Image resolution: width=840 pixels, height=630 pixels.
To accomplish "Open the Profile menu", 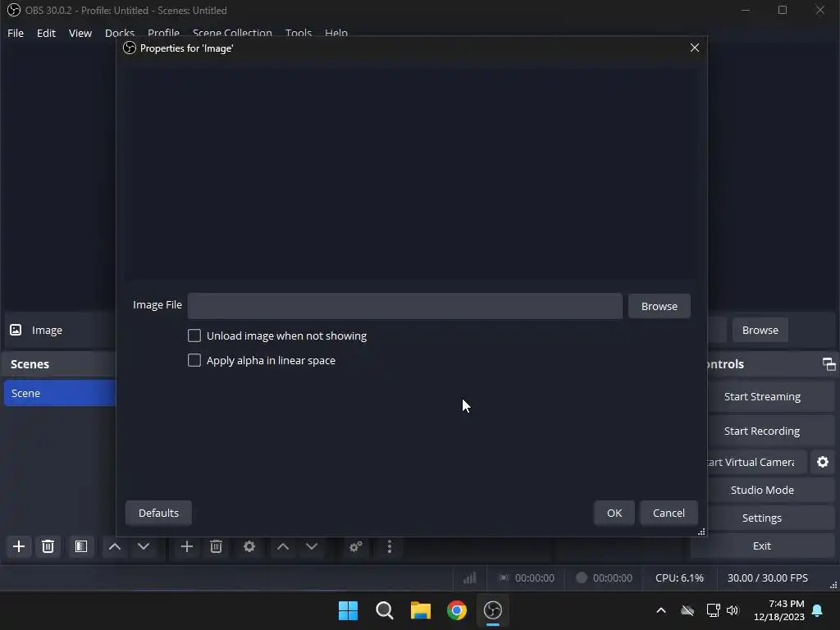I will click(x=163, y=33).
